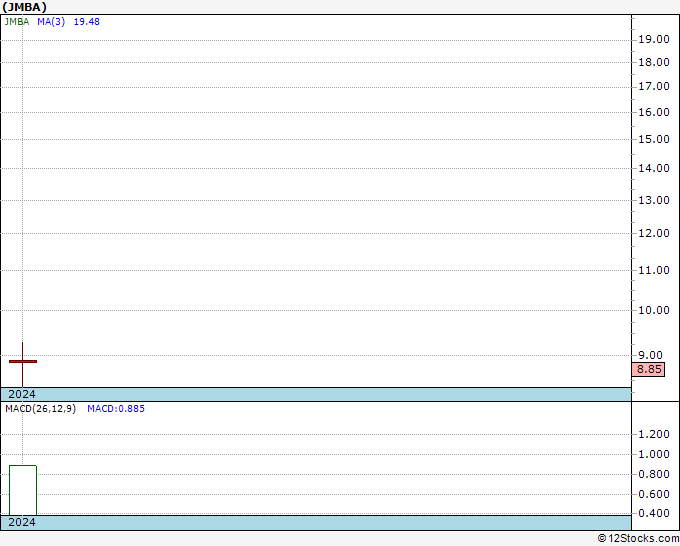Viewport: 680px width, 546px height.
Task: Click the 12.00 price axis label
Action: click(654, 233)
